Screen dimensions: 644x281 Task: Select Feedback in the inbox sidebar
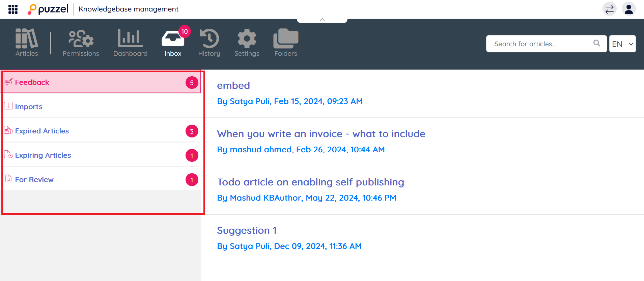coord(32,82)
